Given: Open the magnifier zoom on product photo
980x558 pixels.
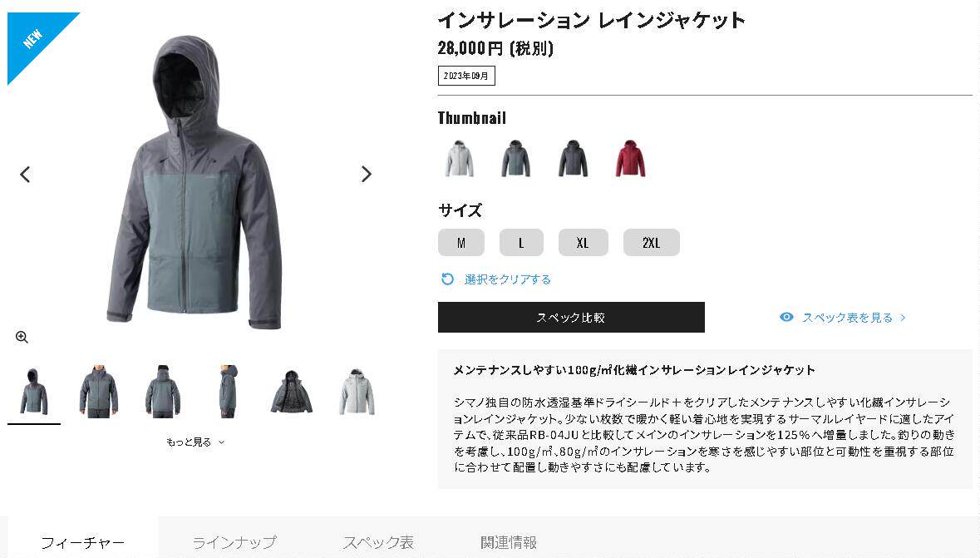Looking at the screenshot, I should pos(22,337).
